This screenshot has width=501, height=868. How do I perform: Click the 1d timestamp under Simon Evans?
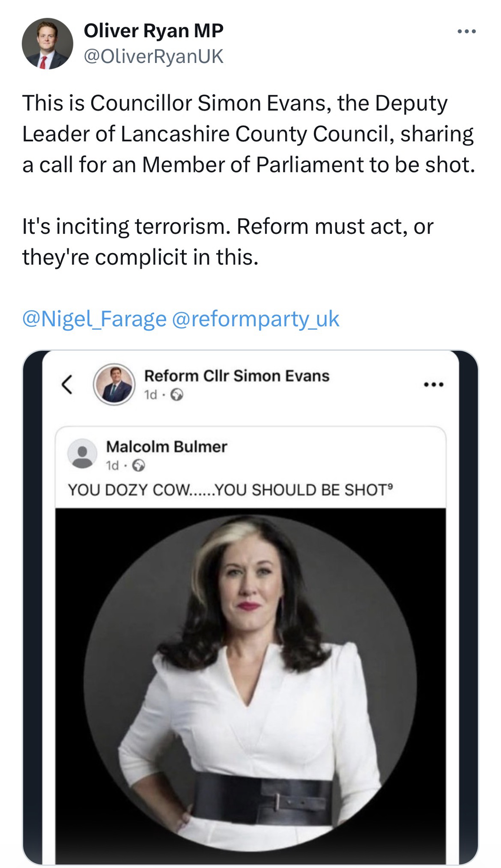150,395
